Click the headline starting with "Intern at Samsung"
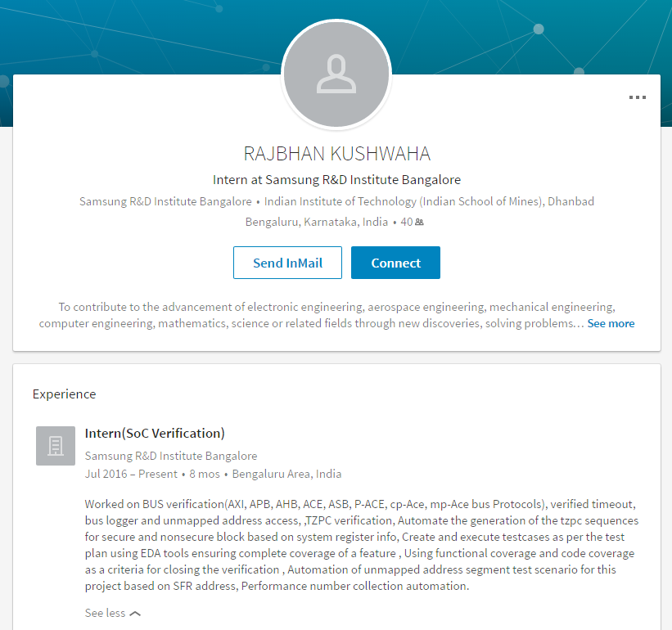 (336, 179)
